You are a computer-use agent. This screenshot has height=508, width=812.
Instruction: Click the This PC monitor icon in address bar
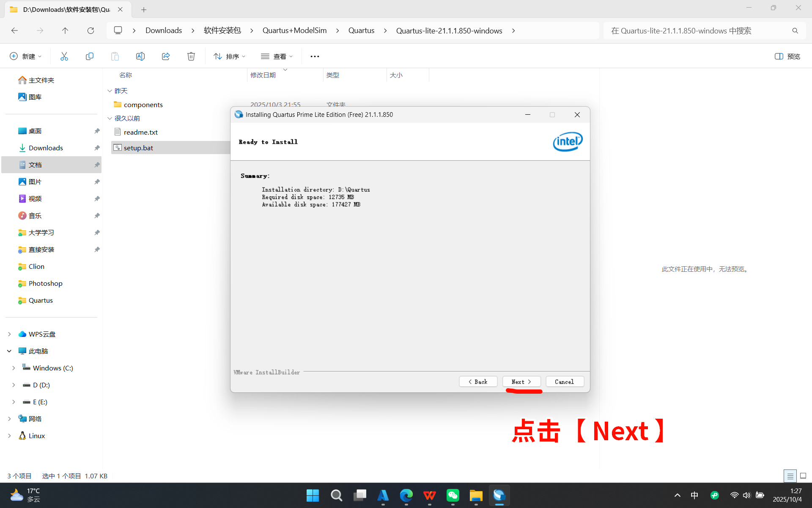tap(118, 30)
